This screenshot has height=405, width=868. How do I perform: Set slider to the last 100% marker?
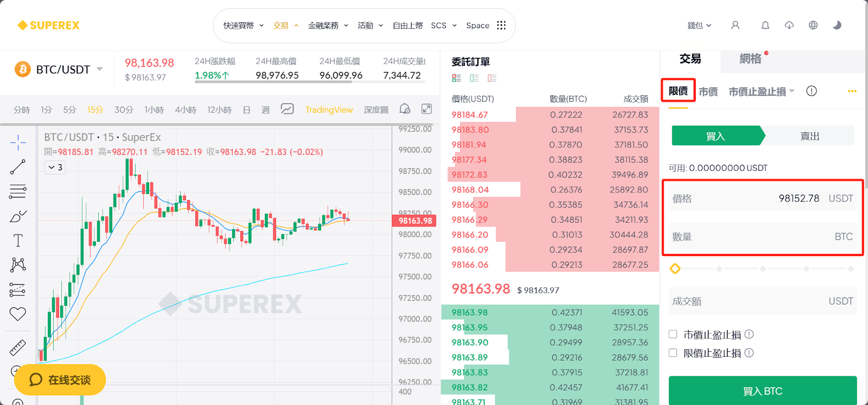850,268
